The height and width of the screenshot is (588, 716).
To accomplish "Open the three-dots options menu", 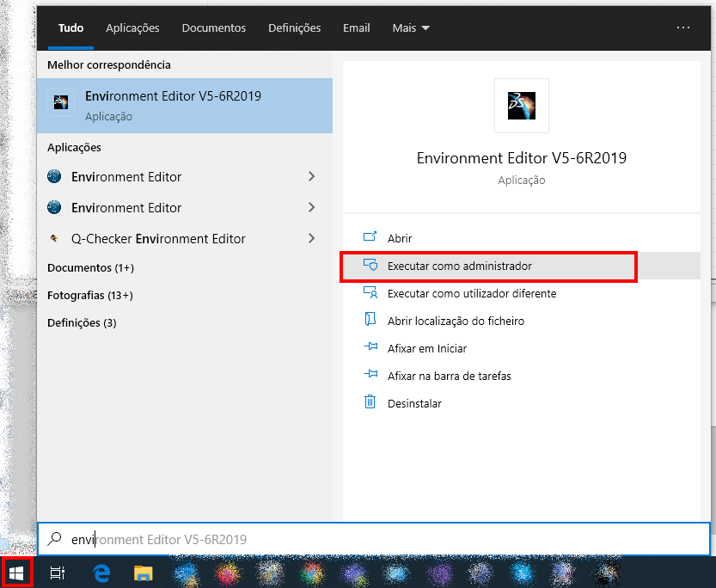I will click(683, 28).
